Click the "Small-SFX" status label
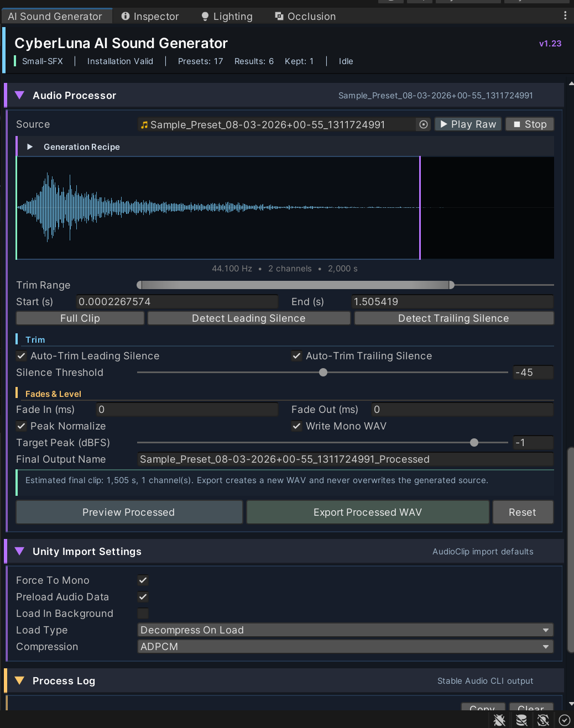This screenshot has width=574, height=728. 43,61
